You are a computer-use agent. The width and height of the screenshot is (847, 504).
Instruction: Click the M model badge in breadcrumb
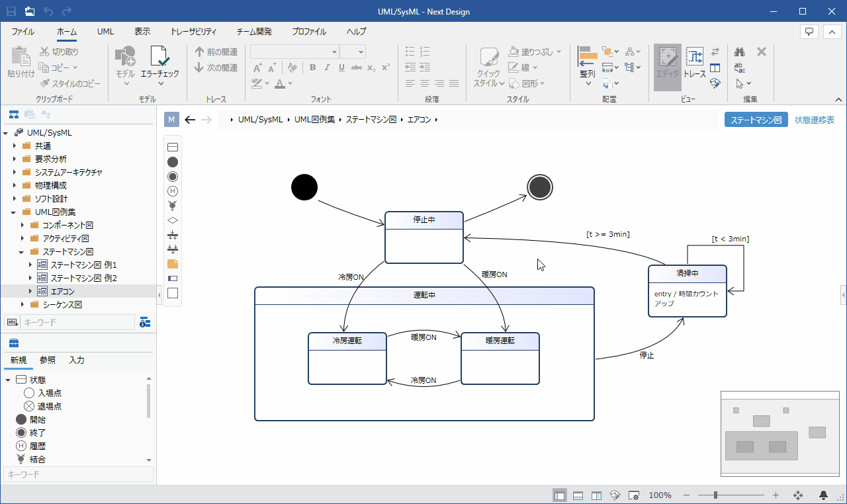172,120
